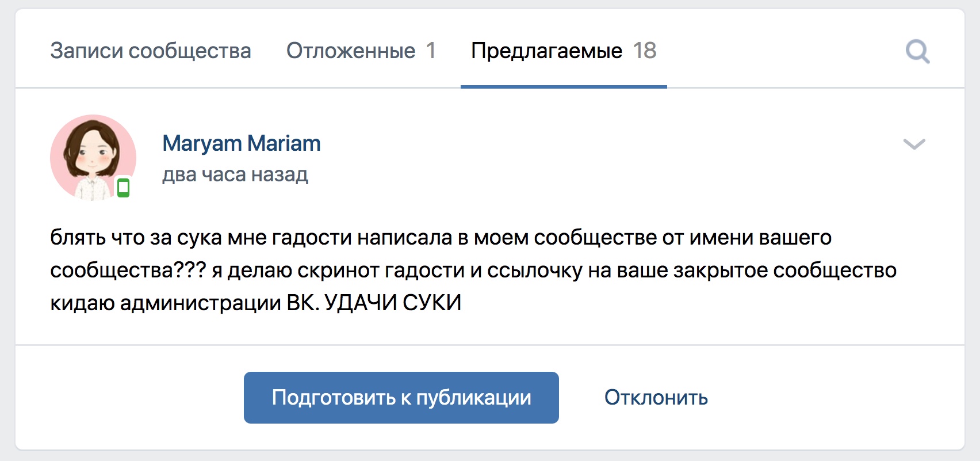Click the post line mentioning администрации ВК
Screen dimensions: 980x461
pos(256,303)
